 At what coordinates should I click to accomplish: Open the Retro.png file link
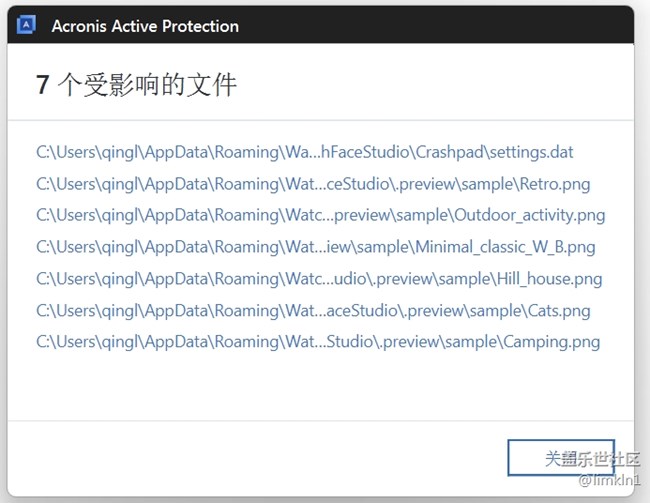point(313,184)
